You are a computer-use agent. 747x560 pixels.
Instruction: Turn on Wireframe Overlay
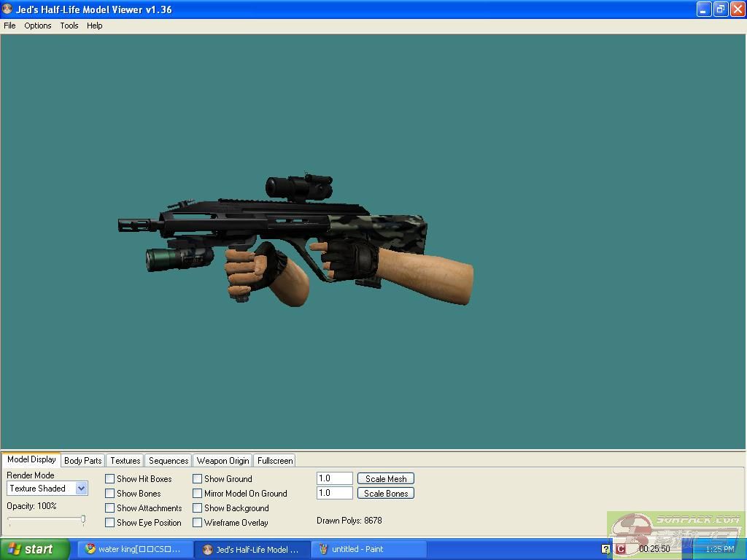click(x=198, y=523)
